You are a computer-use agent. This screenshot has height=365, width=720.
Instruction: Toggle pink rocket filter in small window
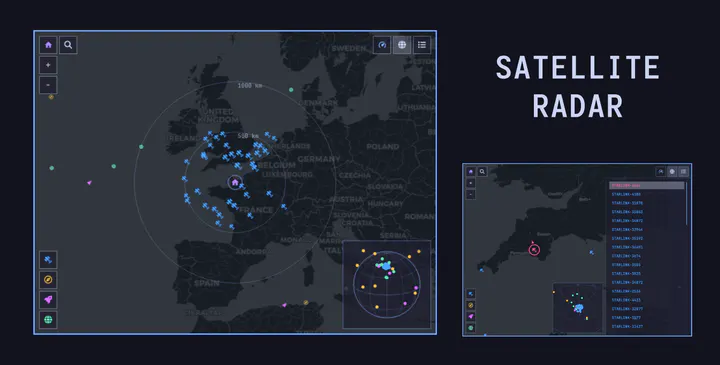[x=471, y=316]
